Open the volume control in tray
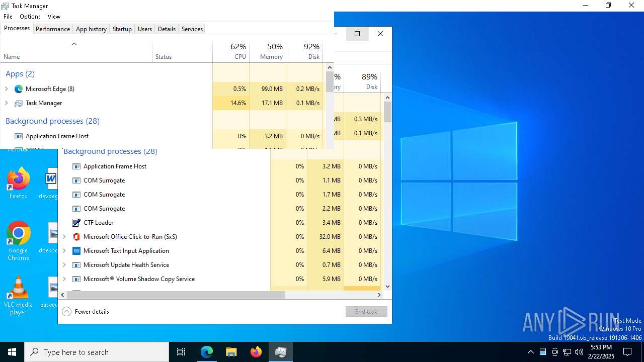Viewport: 644px width, 362px height. 579,352
